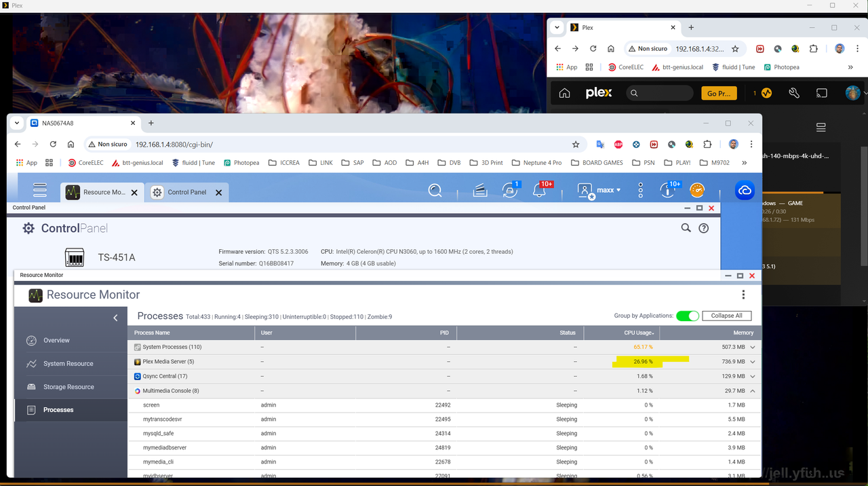
Task: Select System Resource in sidebar
Action: point(71,363)
